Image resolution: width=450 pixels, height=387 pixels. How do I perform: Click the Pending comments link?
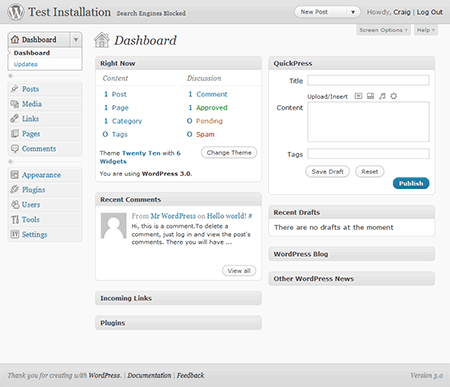(x=209, y=121)
